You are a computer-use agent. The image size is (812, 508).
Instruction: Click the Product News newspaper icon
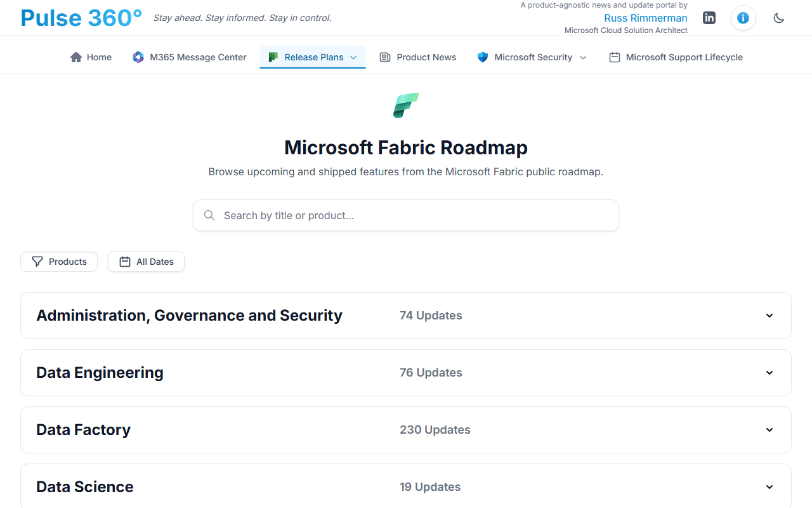(385, 57)
